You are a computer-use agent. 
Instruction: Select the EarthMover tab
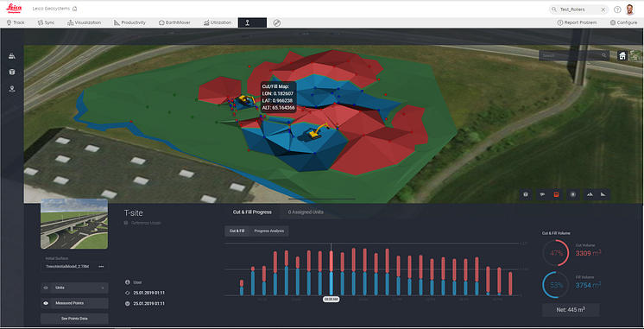click(x=174, y=22)
